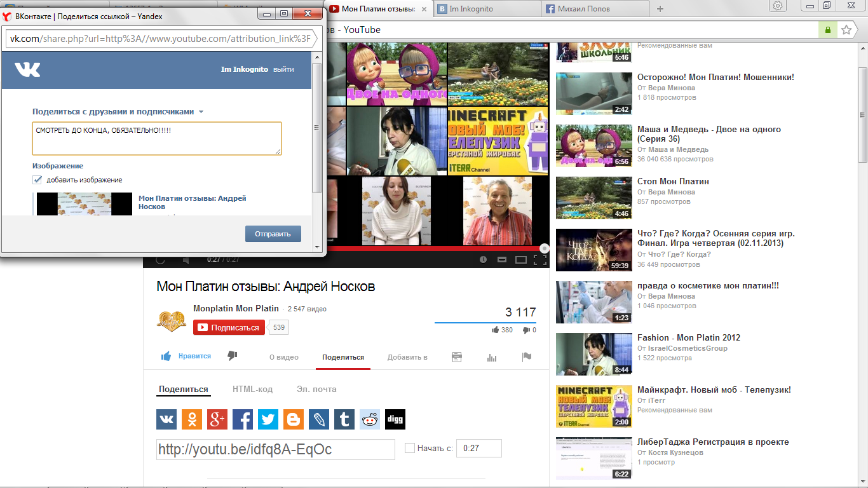868x488 pixels.
Task: Open Майнкрафт. Новый моб - Телепузик! thumbnail
Action: click(x=593, y=406)
